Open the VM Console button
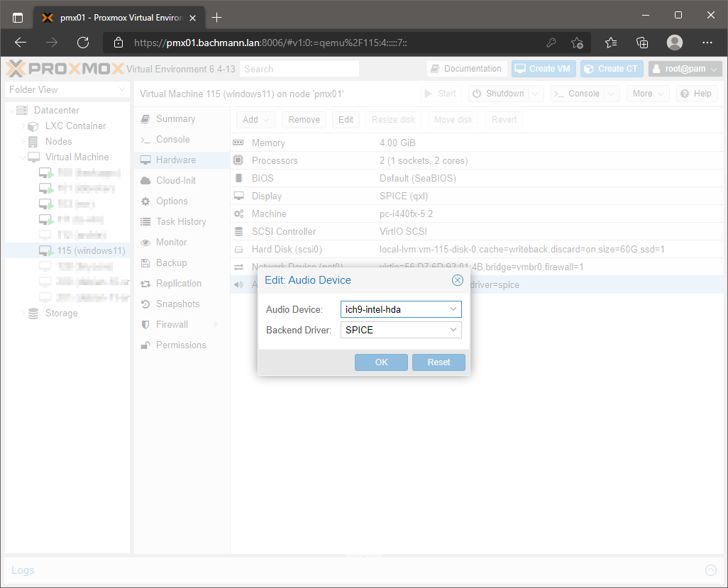 [577, 94]
